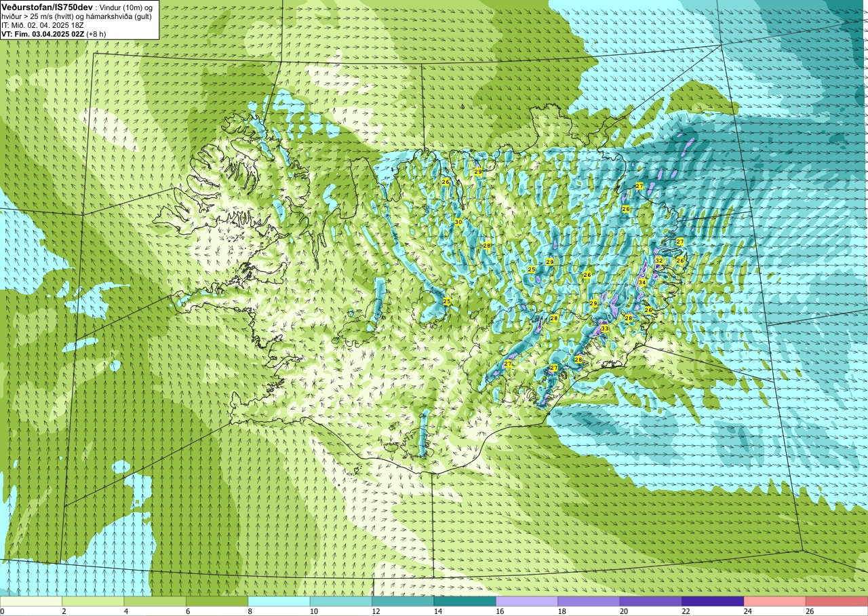
Task: Click the legend tick label '20'
Action: tap(623, 611)
